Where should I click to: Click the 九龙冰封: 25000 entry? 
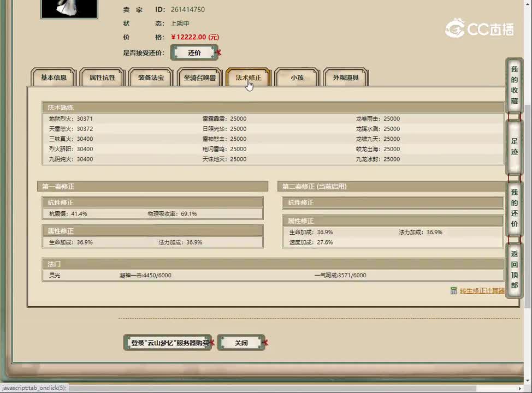click(377, 159)
